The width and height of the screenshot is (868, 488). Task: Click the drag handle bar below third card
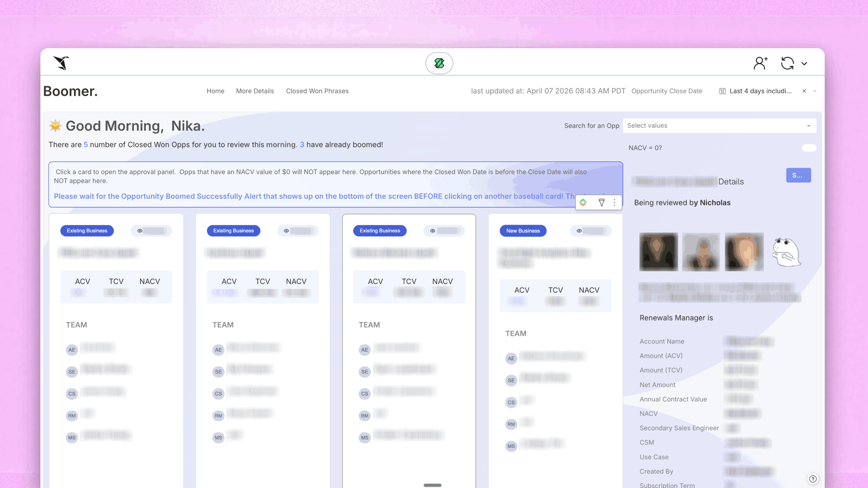(x=432, y=485)
